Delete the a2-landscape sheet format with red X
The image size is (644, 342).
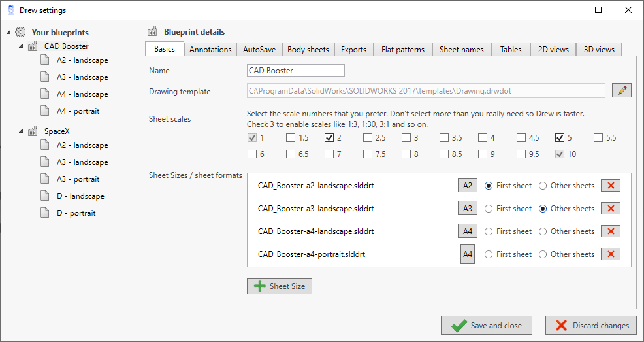pos(610,186)
